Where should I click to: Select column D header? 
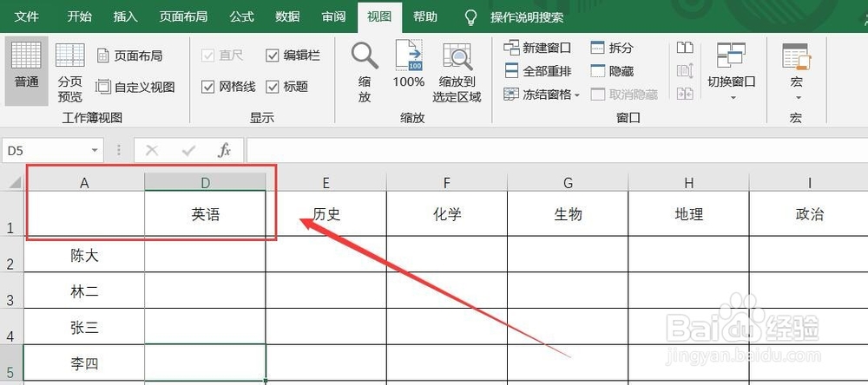tap(206, 183)
